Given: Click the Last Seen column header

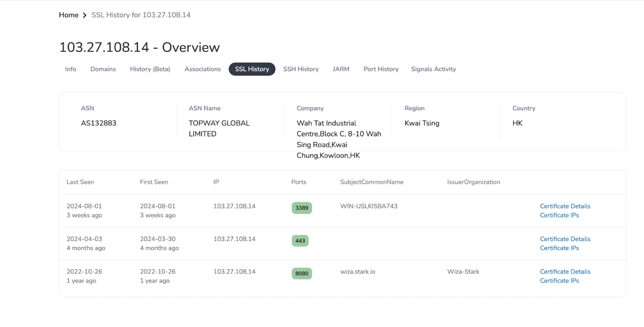Looking at the screenshot, I should tap(80, 182).
